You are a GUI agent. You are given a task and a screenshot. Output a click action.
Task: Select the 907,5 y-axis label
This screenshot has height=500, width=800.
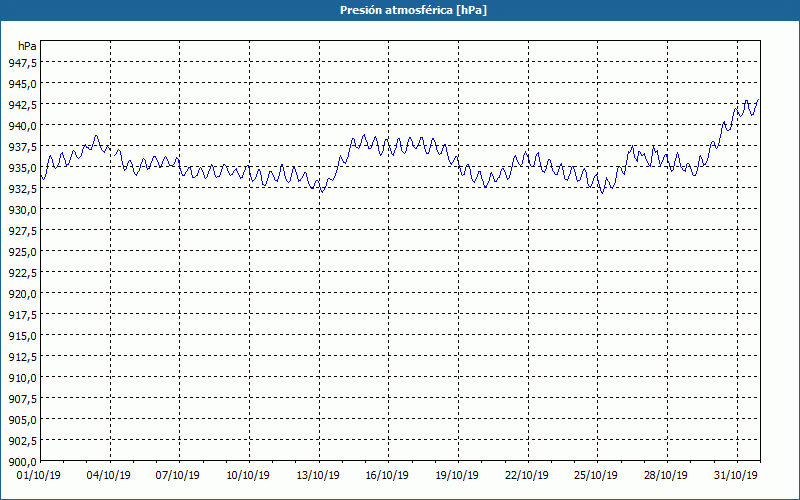coord(22,398)
